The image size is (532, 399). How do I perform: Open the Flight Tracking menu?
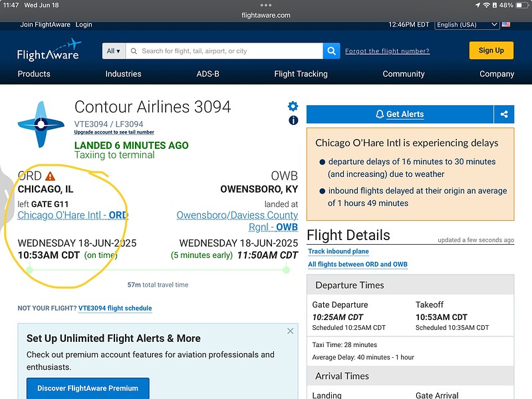click(301, 74)
